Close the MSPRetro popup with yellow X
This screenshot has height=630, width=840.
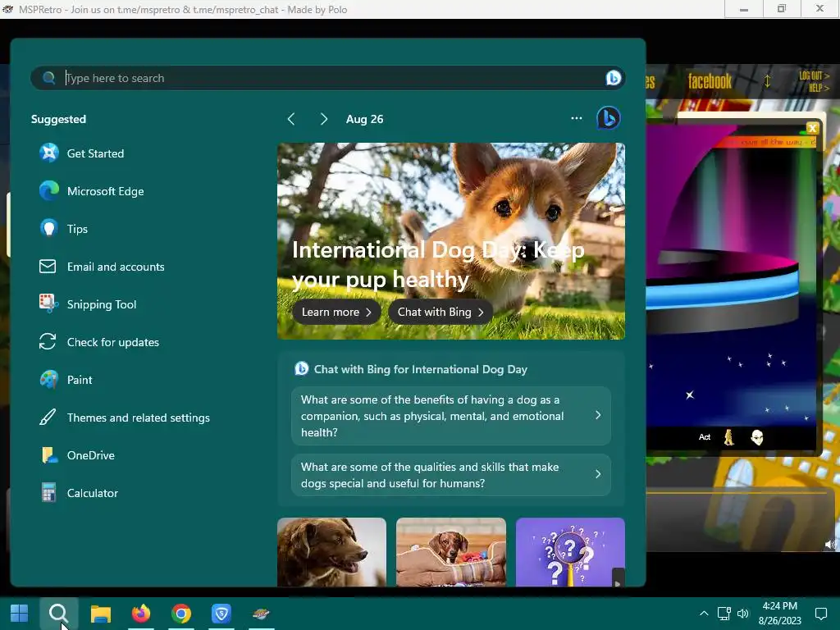(x=812, y=128)
